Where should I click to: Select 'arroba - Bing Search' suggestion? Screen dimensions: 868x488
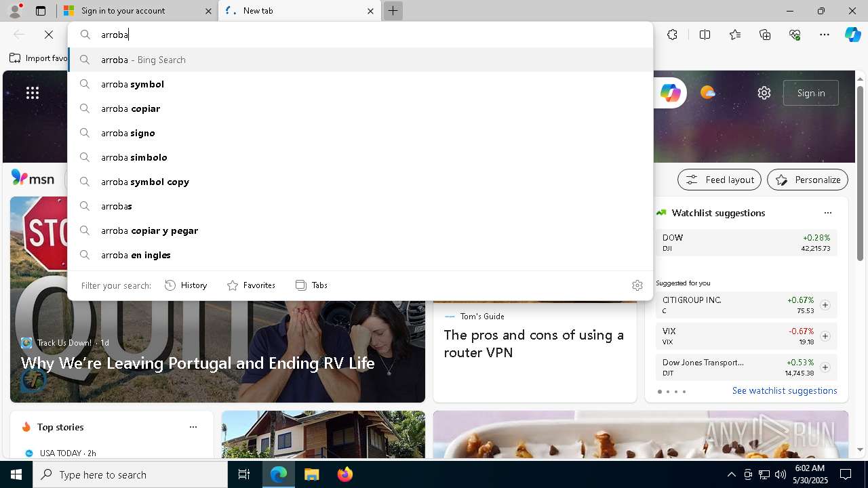click(360, 60)
